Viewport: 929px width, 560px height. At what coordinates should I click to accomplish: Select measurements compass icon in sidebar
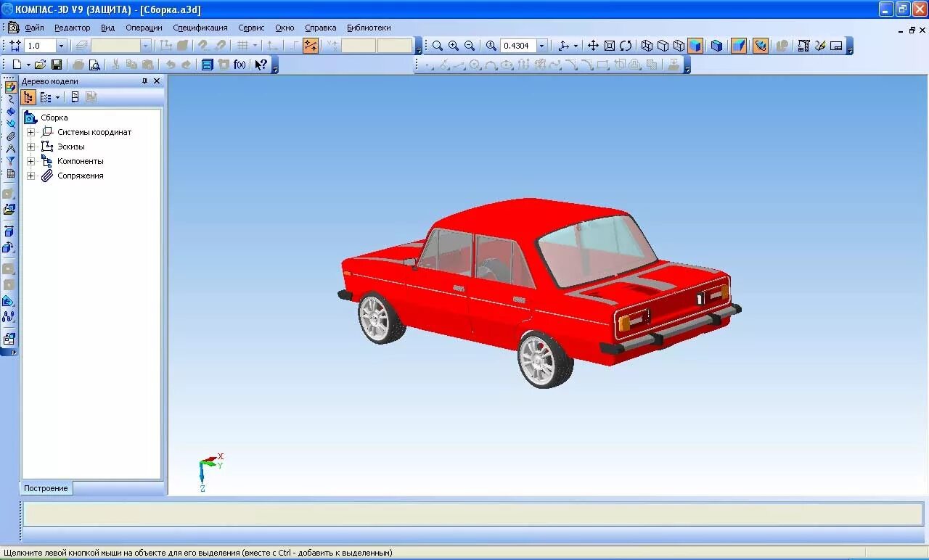coord(10,149)
